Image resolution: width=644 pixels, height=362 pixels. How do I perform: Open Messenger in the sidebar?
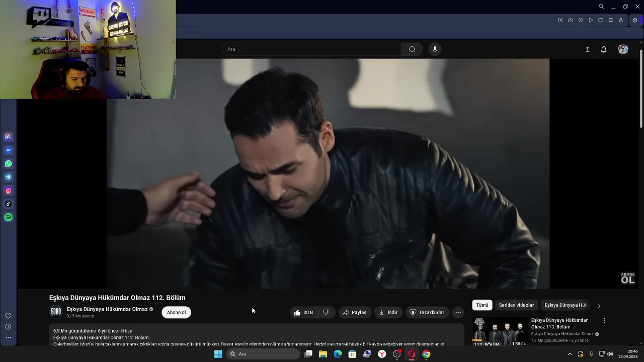[x=9, y=150]
